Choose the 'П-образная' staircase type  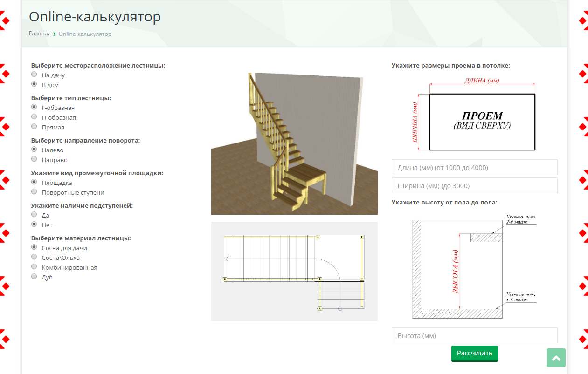(x=34, y=117)
